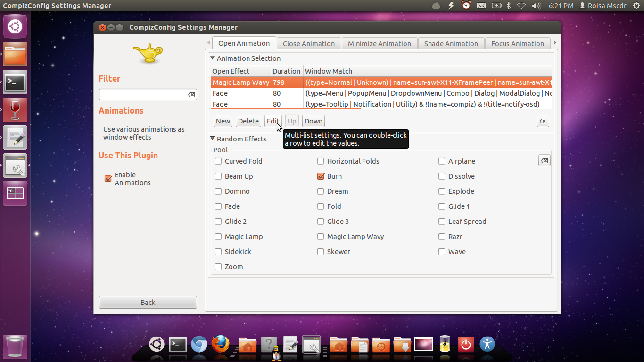Move the selected row Down
The image size is (644, 362).
click(x=314, y=121)
